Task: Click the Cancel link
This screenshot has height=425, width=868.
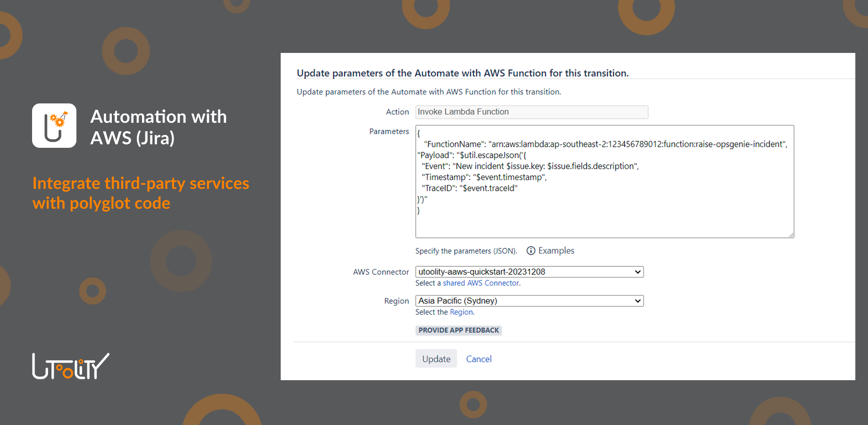Action: tap(478, 358)
